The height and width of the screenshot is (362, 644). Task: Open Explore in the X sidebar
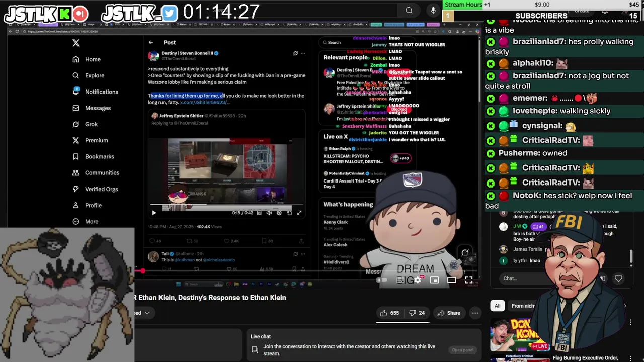pyautogui.click(x=88, y=75)
